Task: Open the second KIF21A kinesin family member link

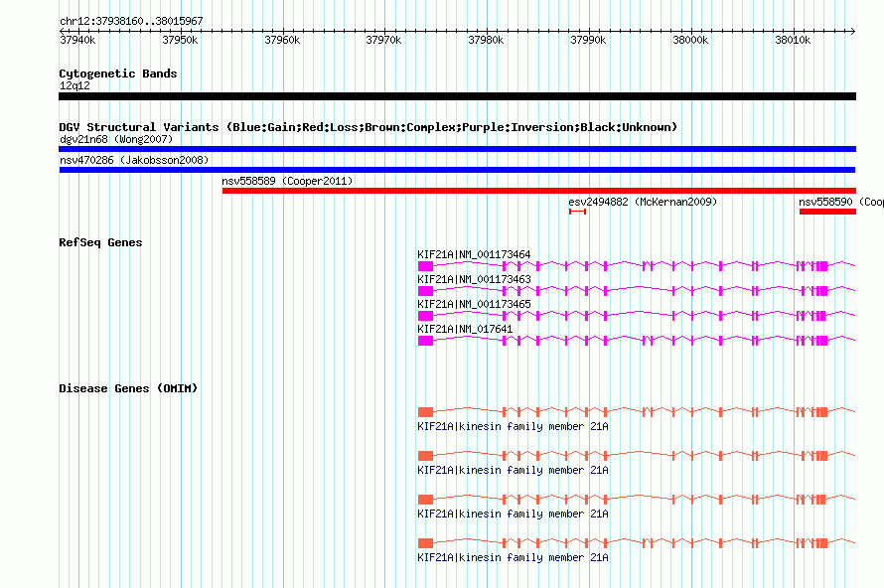Action: pos(514,470)
